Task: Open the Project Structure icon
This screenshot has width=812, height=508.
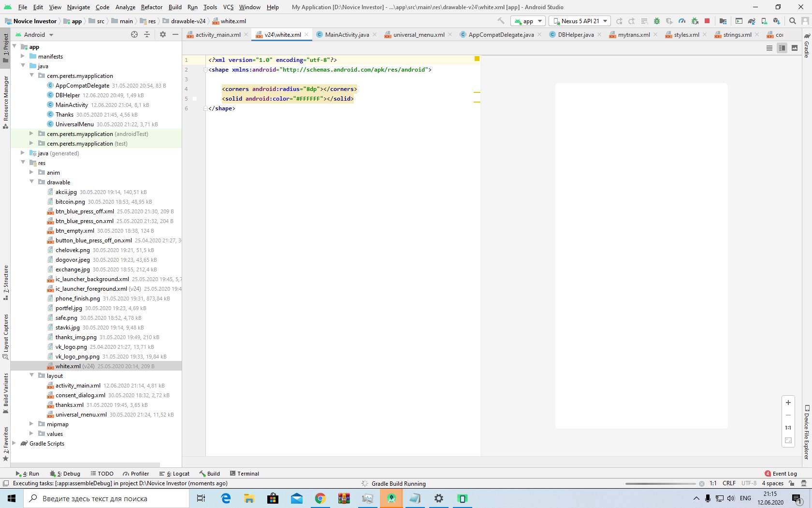Action: (x=723, y=21)
